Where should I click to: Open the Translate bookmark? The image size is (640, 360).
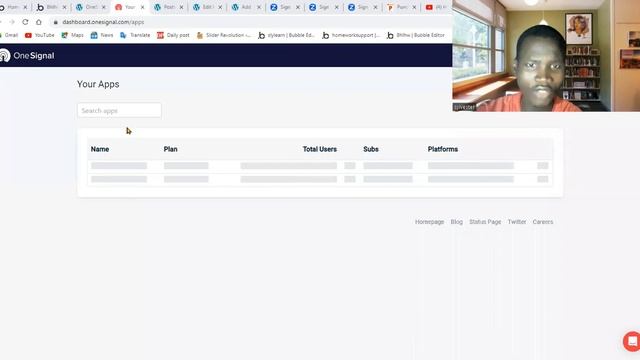[135, 36]
